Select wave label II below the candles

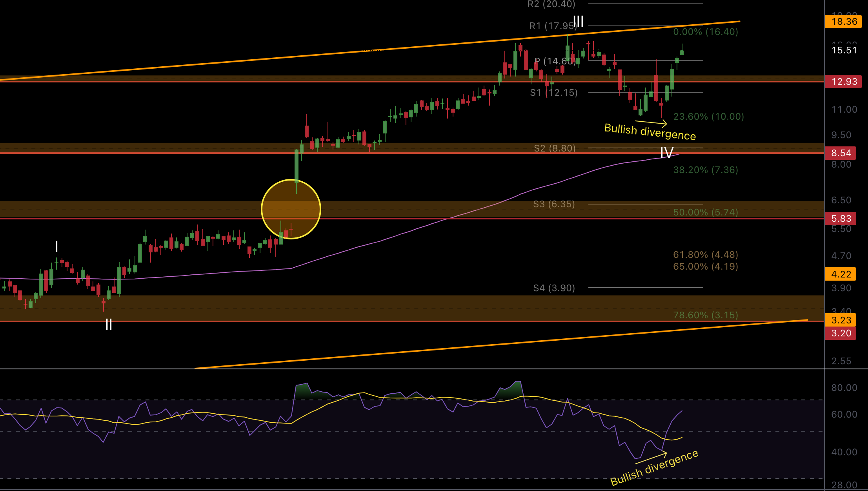click(109, 324)
